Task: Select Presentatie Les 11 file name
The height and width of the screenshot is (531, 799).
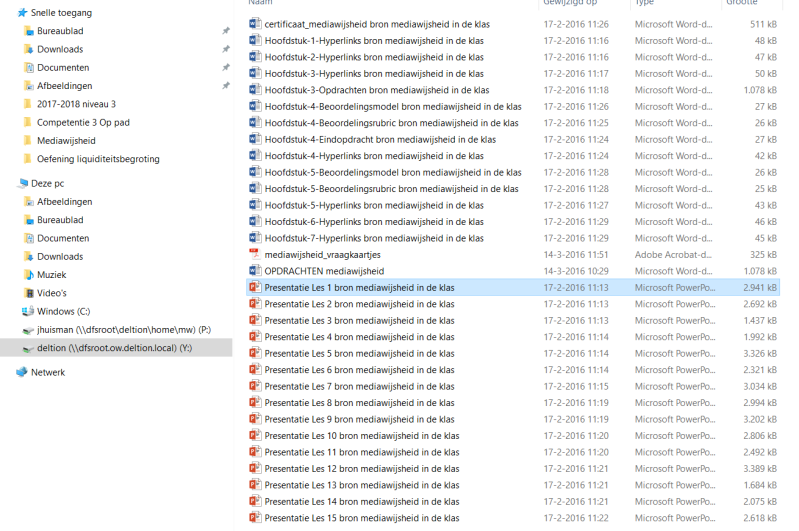Action: coord(362,452)
